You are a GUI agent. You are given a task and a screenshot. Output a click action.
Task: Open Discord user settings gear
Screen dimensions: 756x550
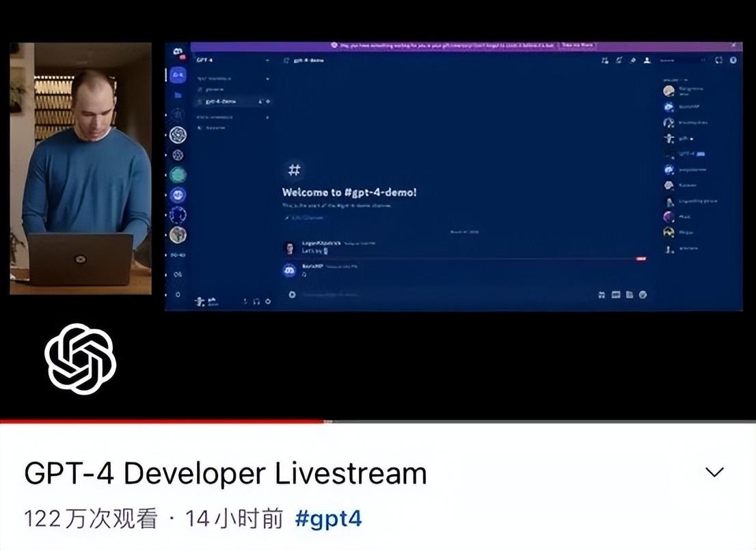[x=268, y=301]
